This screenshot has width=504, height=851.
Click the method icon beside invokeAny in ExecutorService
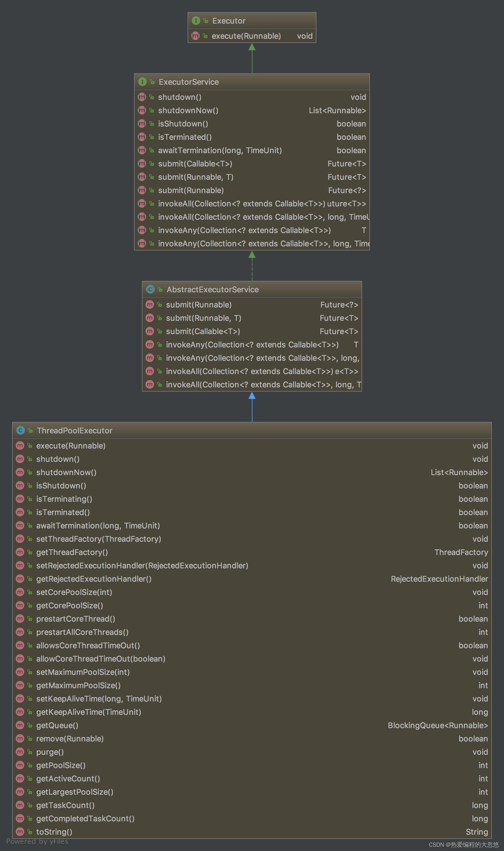point(142,230)
